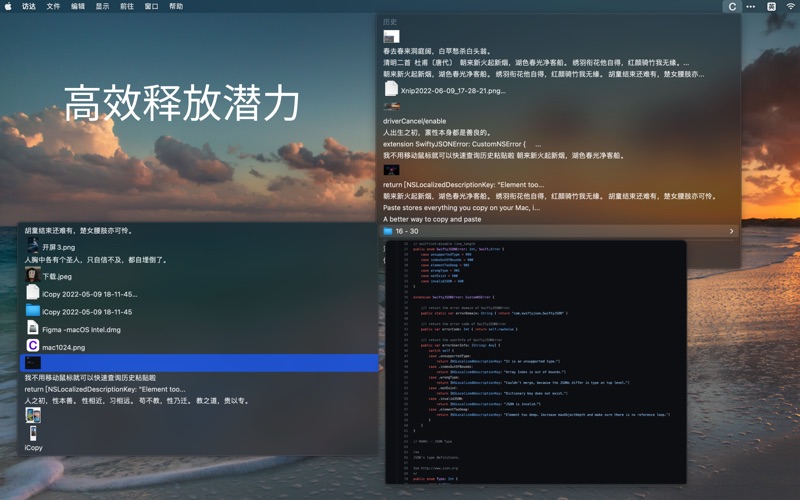This screenshot has width=800, height=500.
Task: Select 下载.jpeg entry
Action: click(57, 277)
